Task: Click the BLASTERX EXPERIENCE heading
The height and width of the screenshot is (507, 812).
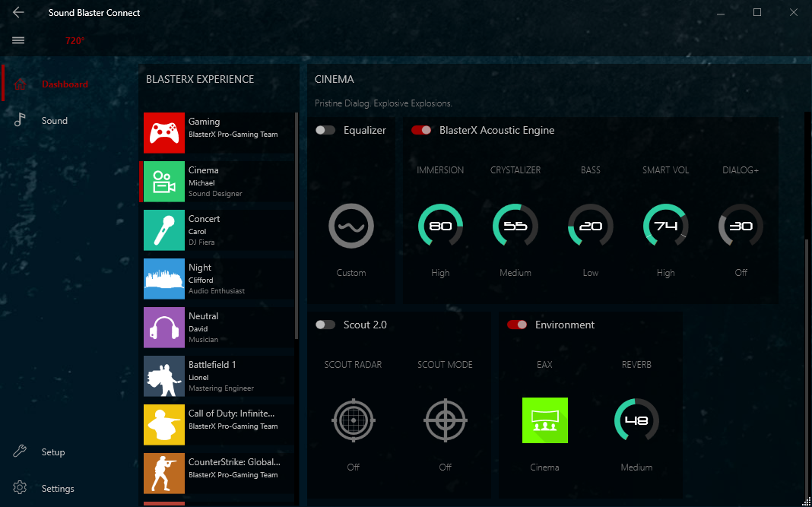Action: (200, 79)
